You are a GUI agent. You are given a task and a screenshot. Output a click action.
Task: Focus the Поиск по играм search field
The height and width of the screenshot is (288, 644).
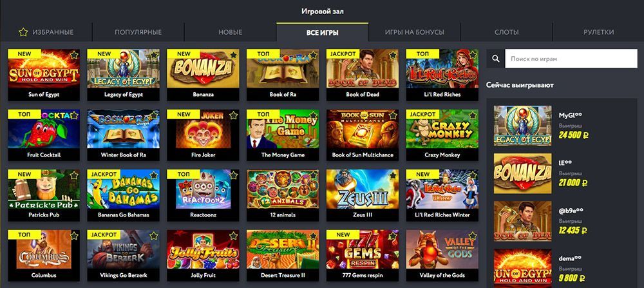click(x=571, y=59)
